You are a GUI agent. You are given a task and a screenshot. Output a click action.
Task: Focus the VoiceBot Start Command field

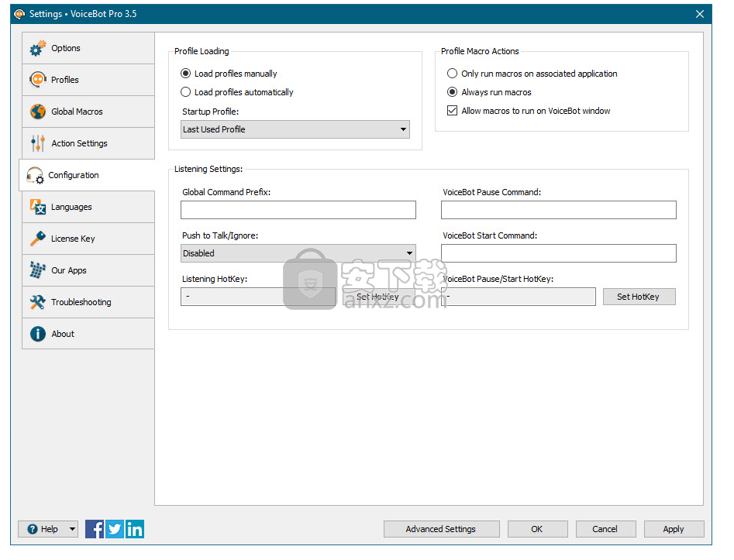(559, 253)
